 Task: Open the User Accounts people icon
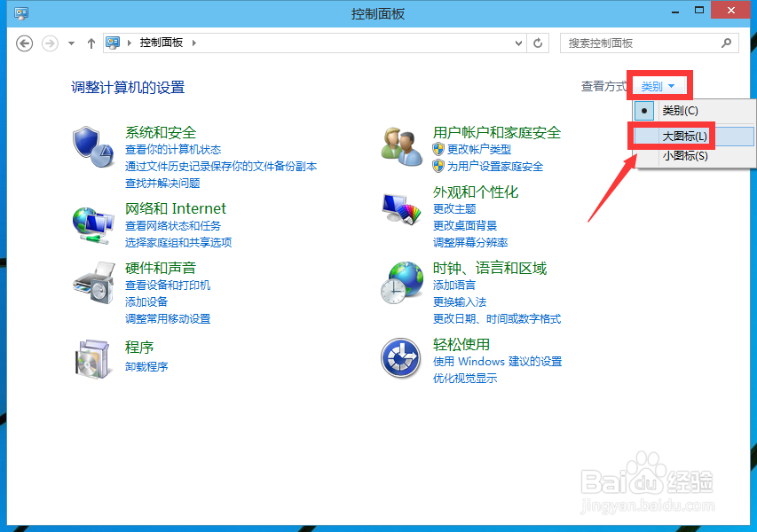point(402,147)
